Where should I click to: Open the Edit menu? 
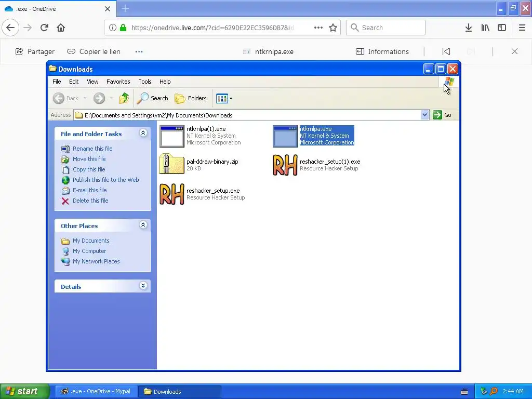tap(74, 82)
